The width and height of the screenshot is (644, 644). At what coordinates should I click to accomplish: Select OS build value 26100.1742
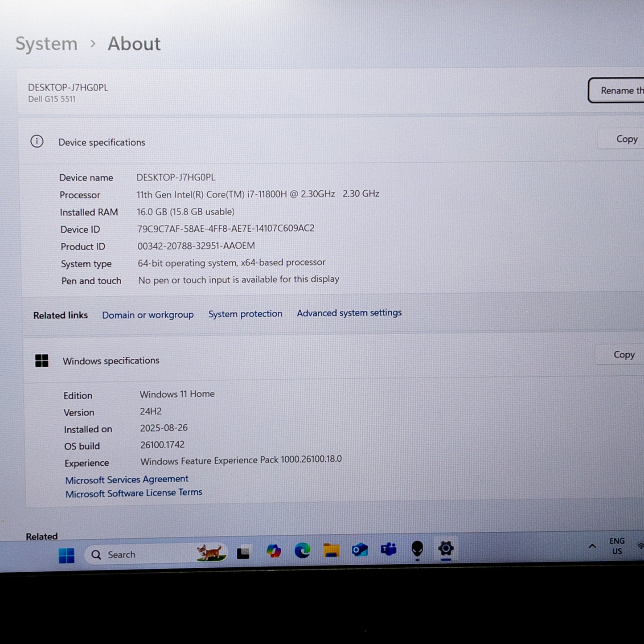(162, 445)
